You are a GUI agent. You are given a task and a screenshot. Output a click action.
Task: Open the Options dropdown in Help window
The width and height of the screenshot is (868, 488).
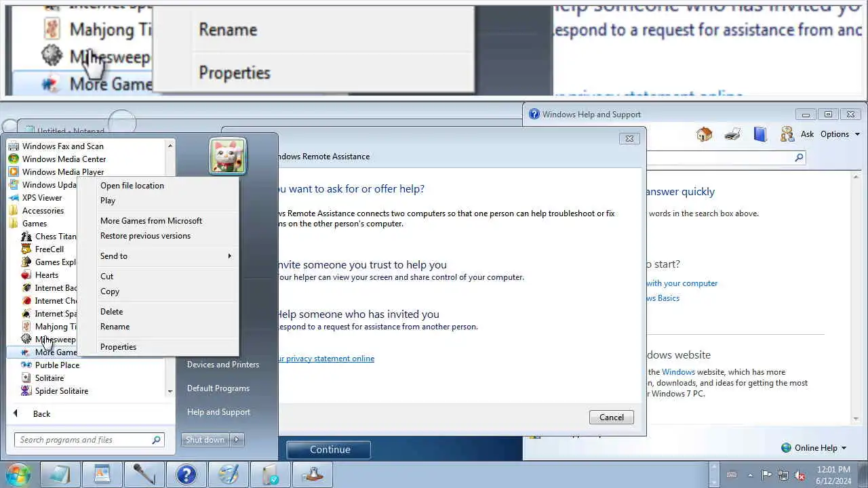840,134
